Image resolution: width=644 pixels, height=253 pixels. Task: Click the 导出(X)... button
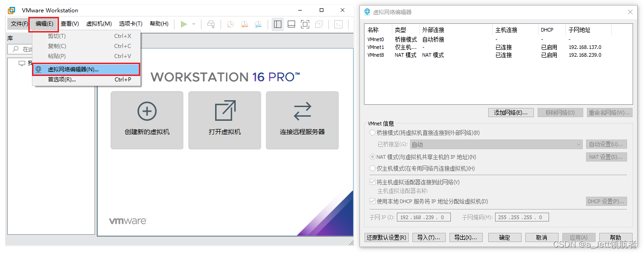466,237
